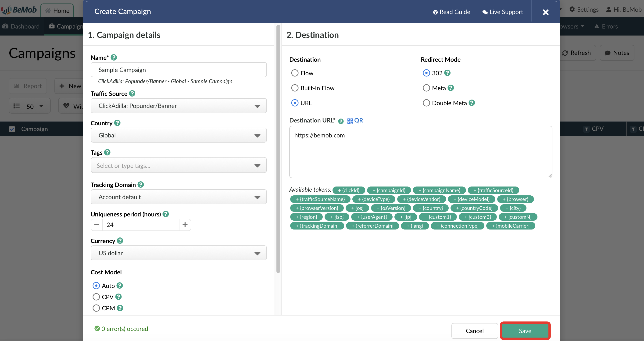Open the Tracking Domain help icon
Image resolution: width=644 pixels, height=341 pixels.
141,184
